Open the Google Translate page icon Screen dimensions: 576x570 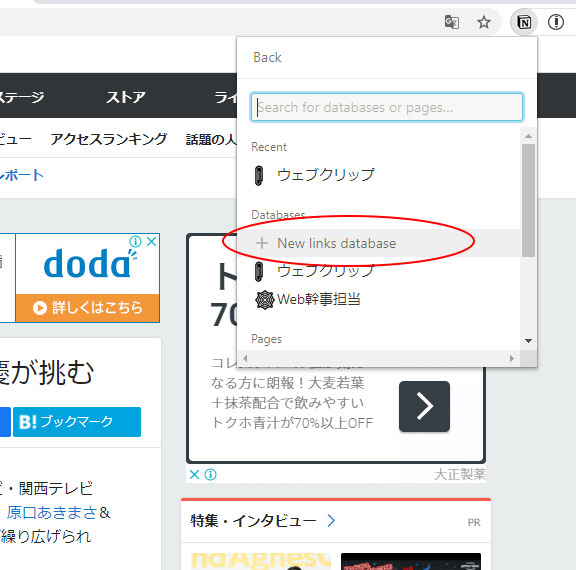[x=451, y=22]
